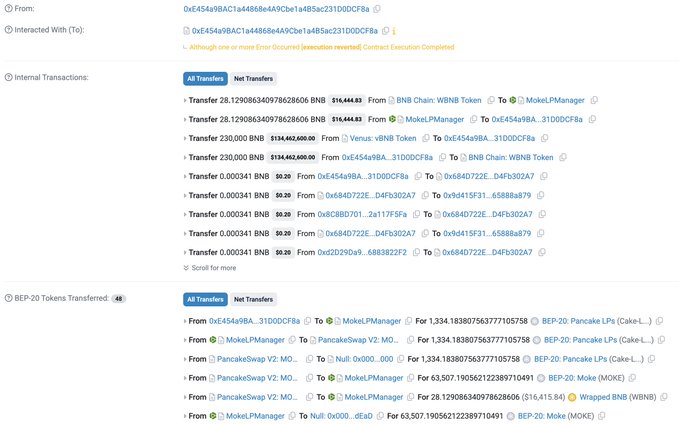Copy Wrapped BNB (WBNB) token address

click(x=664, y=397)
